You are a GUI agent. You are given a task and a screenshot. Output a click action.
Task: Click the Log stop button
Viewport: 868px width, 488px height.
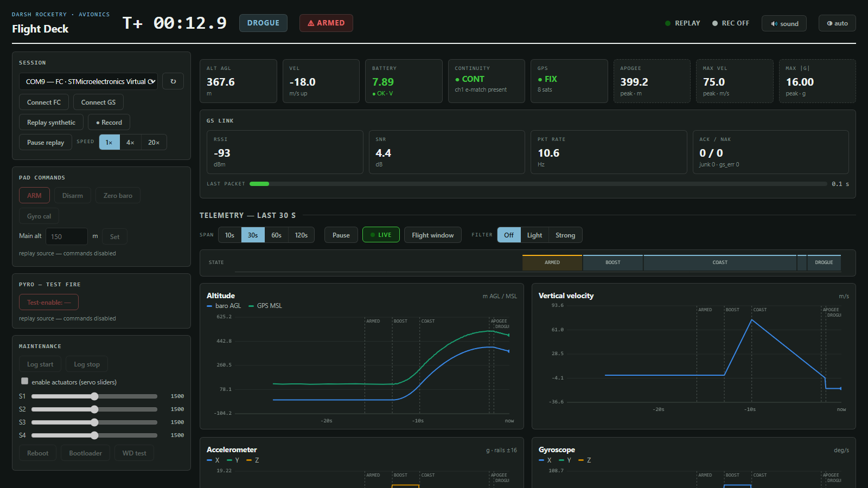point(87,364)
